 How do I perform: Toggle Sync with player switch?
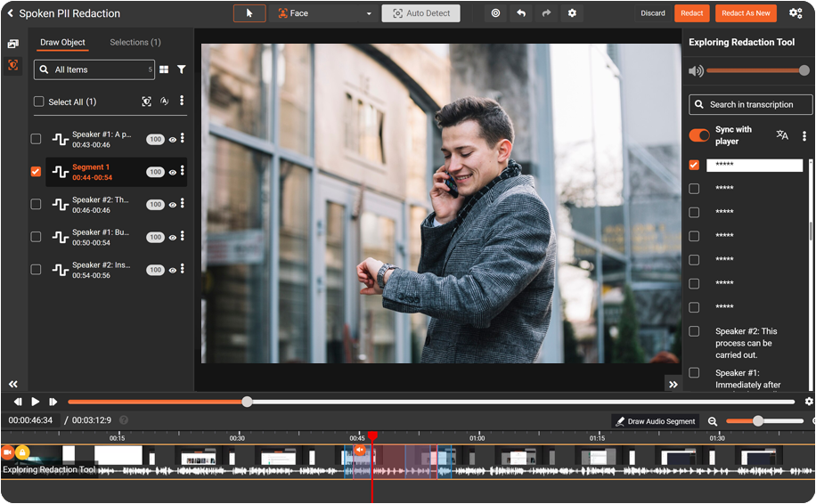[699, 135]
